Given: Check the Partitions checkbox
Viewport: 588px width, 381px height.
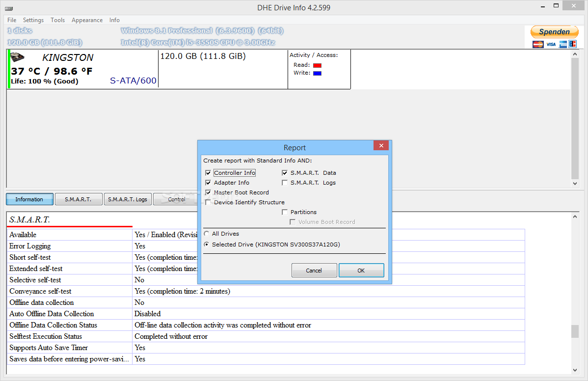Looking at the screenshot, I should (285, 212).
